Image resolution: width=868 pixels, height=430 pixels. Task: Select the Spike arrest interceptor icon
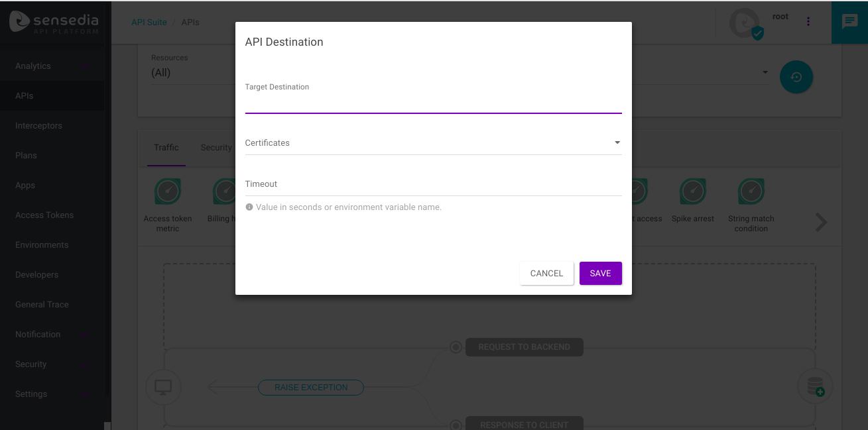pos(693,191)
